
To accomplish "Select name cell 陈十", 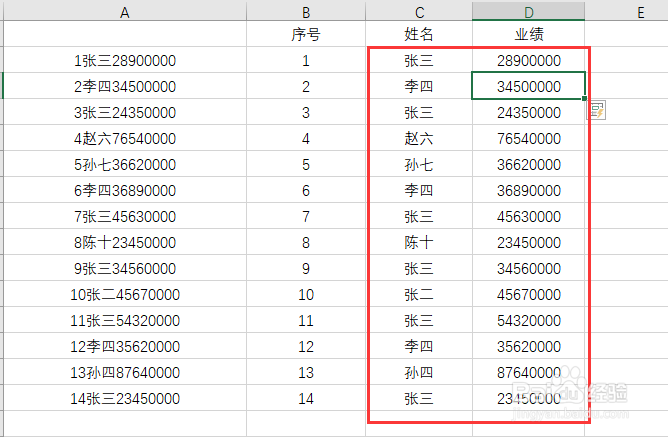I will coord(419,242).
